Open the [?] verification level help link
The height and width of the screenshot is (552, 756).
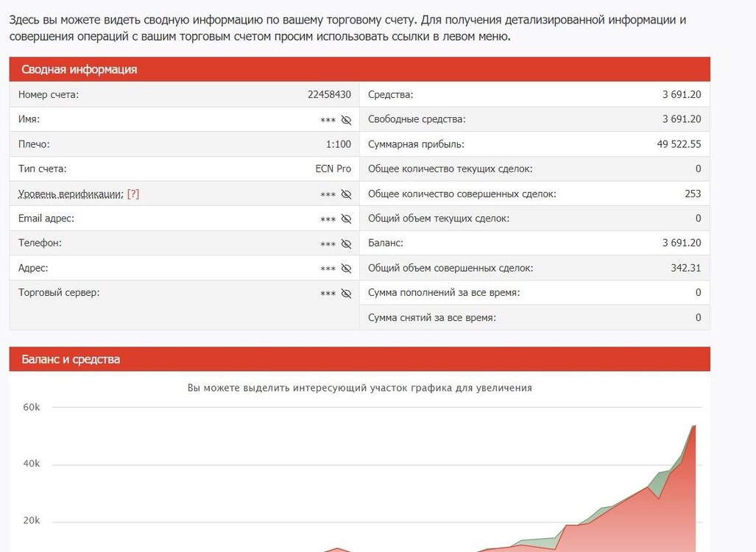pyautogui.click(x=133, y=194)
